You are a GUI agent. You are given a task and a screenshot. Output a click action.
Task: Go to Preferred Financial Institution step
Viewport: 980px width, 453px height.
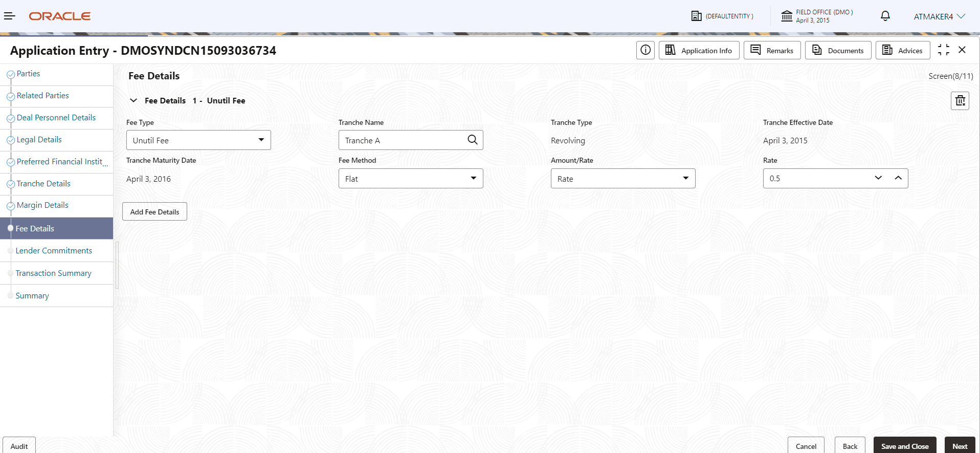pyautogui.click(x=62, y=162)
